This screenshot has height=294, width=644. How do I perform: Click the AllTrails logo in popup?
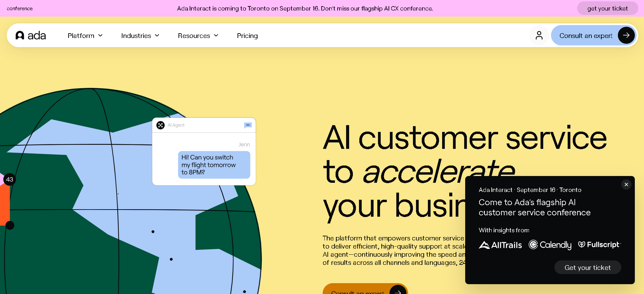coord(500,245)
